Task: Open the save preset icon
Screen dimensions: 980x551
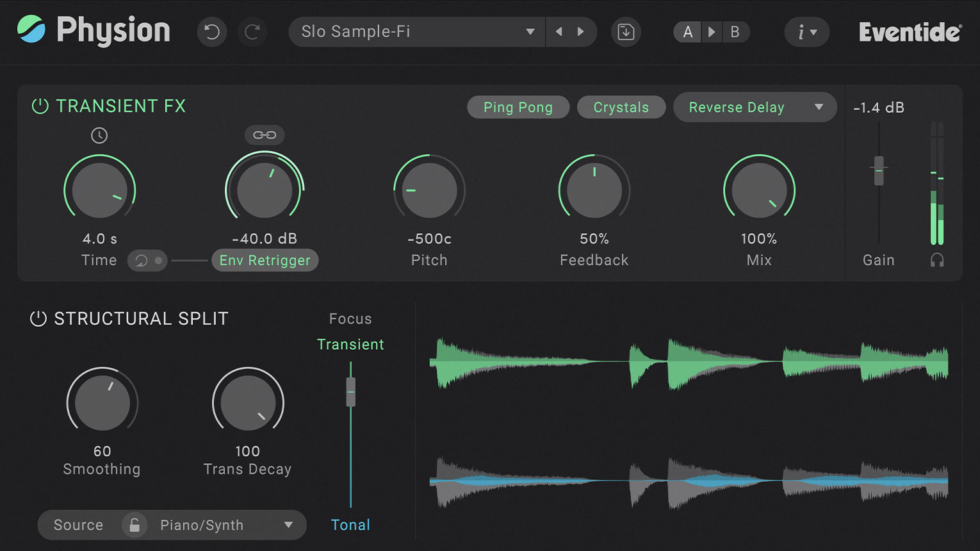Action: coord(626,32)
